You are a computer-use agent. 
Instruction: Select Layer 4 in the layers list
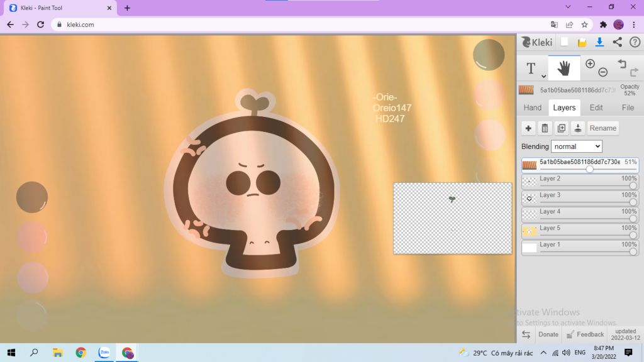[580, 214]
